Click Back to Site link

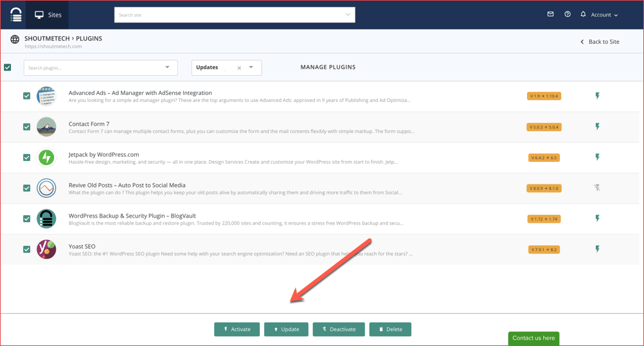pos(600,42)
